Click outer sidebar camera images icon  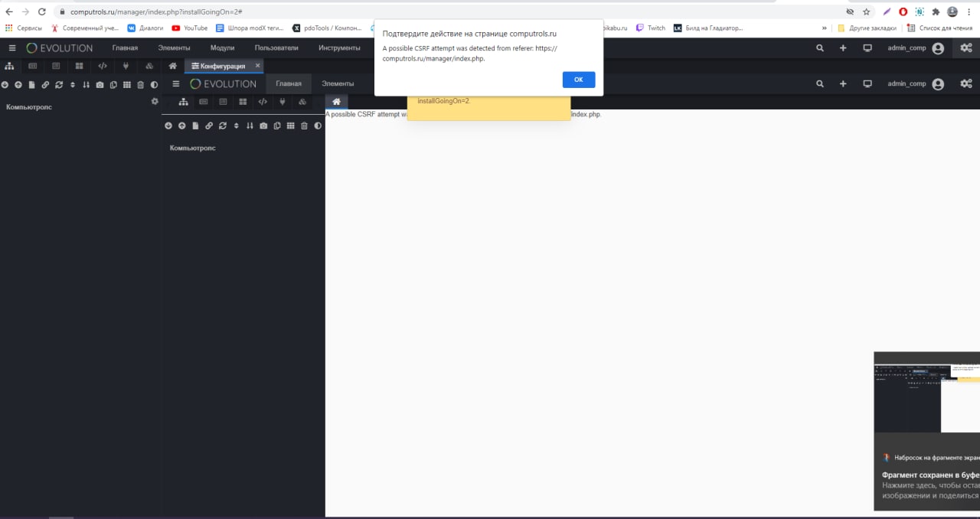click(100, 85)
